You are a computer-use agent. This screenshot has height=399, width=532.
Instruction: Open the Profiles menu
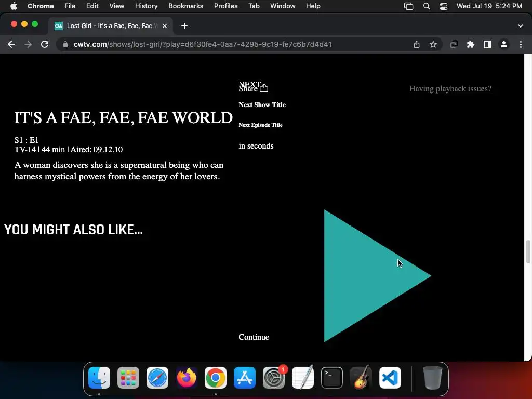click(x=225, y=6)
